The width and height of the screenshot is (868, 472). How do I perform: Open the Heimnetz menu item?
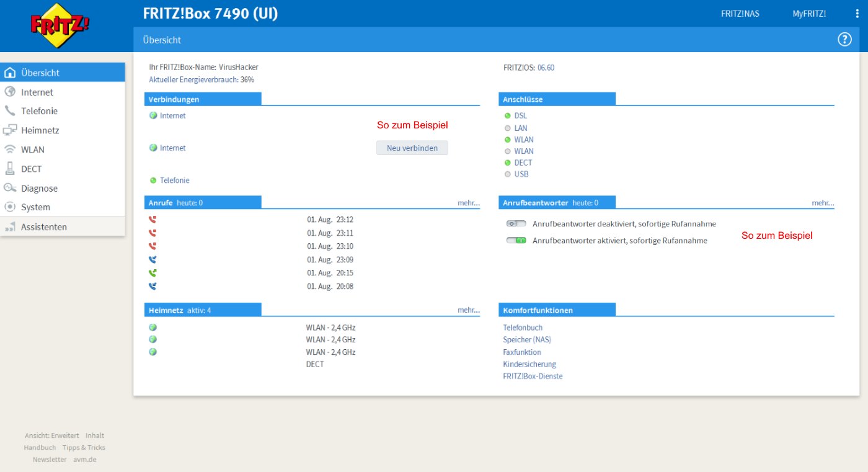coord(62,130)
